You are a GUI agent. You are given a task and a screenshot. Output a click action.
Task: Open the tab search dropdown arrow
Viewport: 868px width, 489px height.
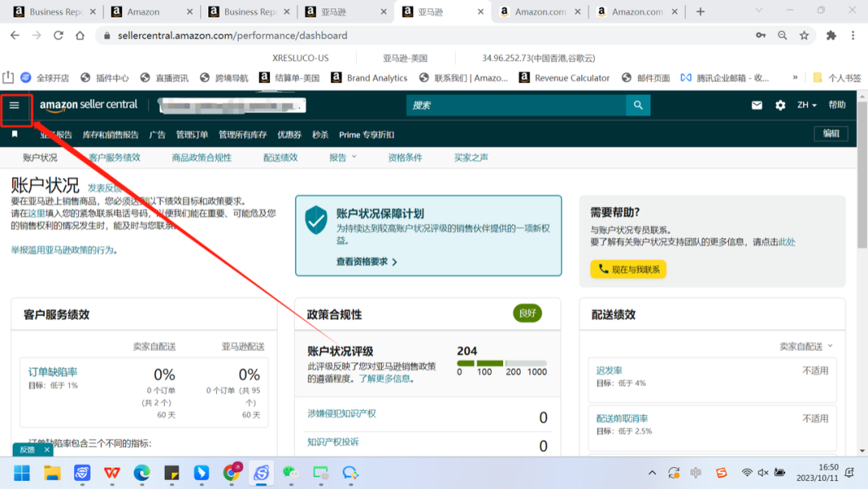pos(759,11)
